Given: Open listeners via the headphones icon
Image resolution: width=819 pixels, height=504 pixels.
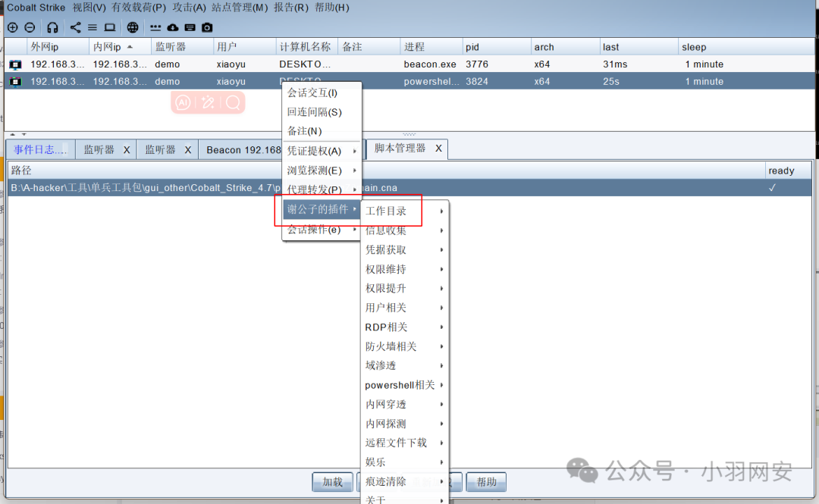Looking at the screenshot, I should (52, 28).
